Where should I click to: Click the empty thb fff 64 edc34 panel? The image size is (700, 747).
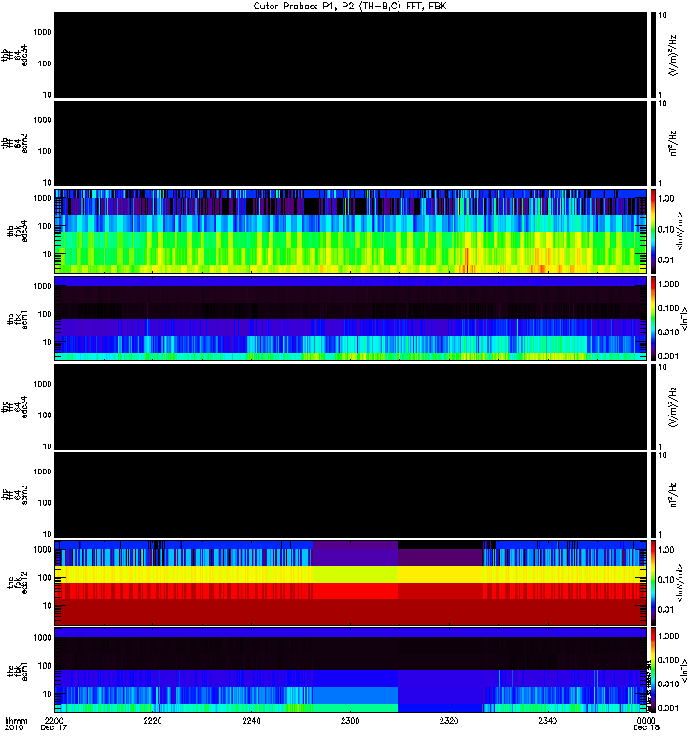351,55
